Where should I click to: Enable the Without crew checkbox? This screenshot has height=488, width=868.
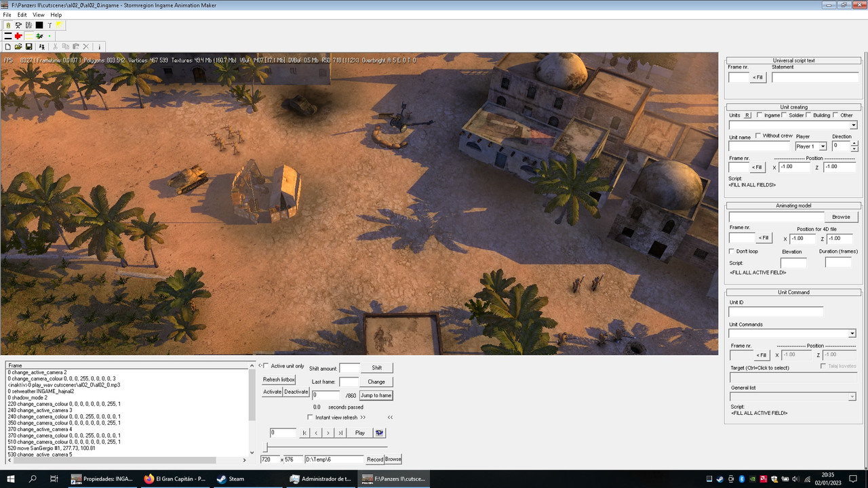[758, 136]
